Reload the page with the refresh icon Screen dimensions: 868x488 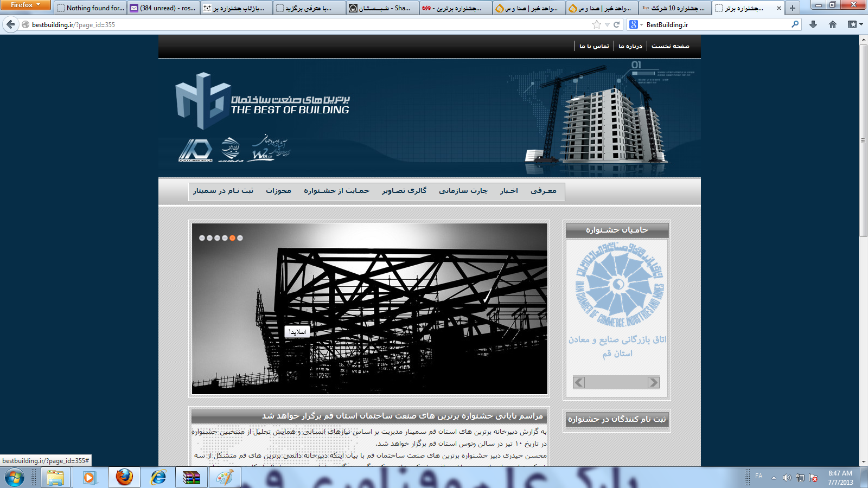click(x=616, y=24)
